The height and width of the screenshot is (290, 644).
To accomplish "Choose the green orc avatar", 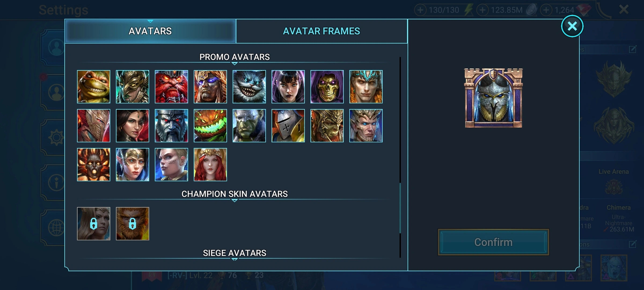I will (x=249, y=126).
